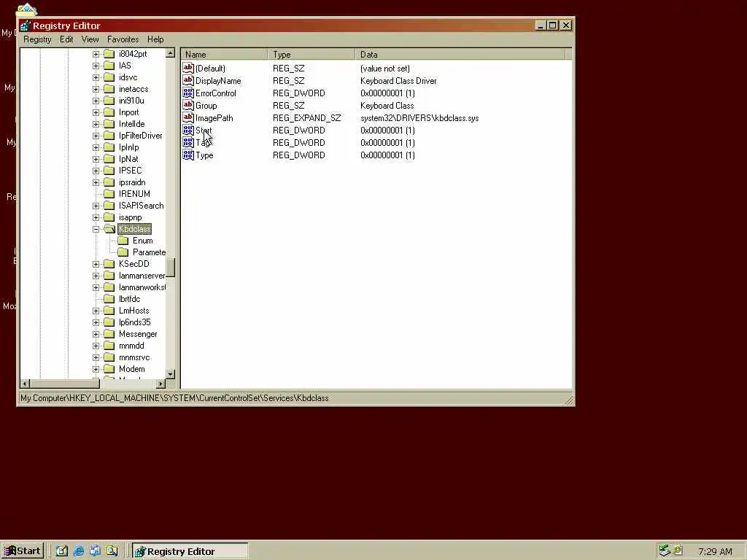The width and height of the screenshot is (747, 560).
Task: Collapse the Kbdclass key
Action: [96, 229]
